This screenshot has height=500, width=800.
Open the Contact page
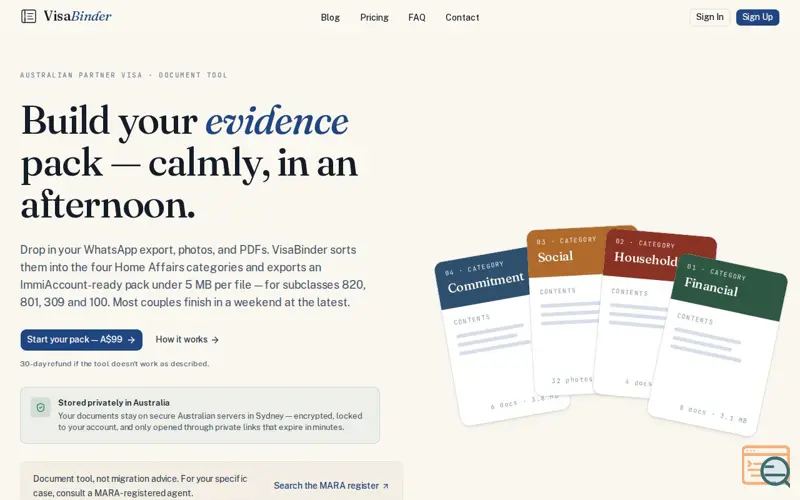point(462,17)
